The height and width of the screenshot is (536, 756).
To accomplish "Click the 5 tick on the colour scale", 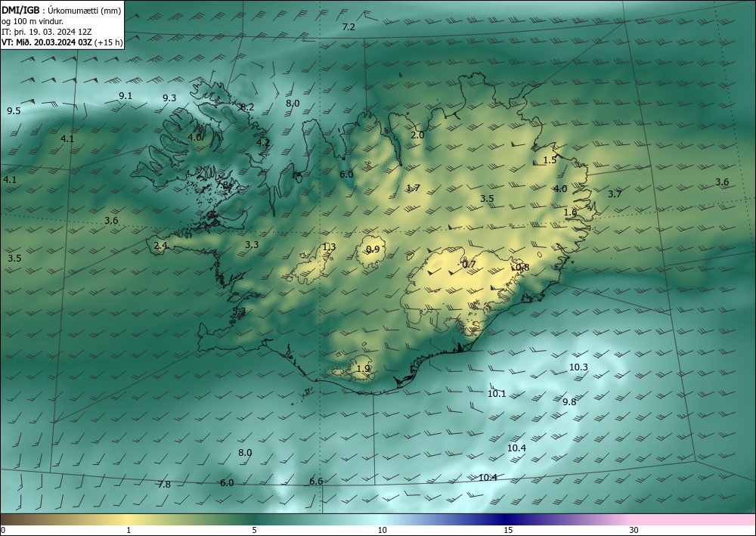I will (x=254, y=530).
